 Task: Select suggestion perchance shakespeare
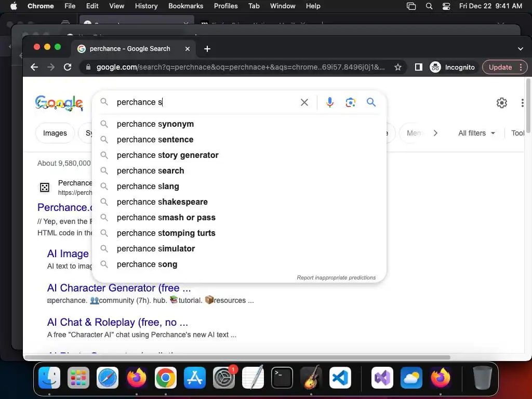(239, 202)
